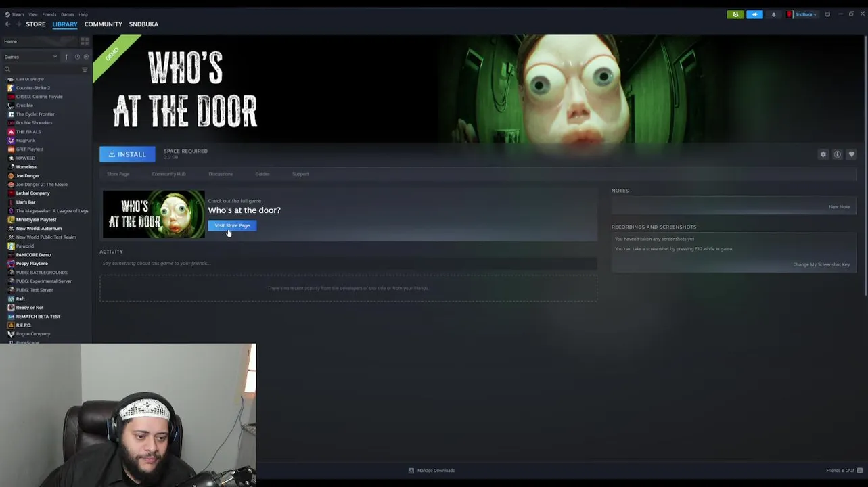Expand the Games collection dropdown
Viewport: 868px width, 487px height.
click(x=30, y=57)
